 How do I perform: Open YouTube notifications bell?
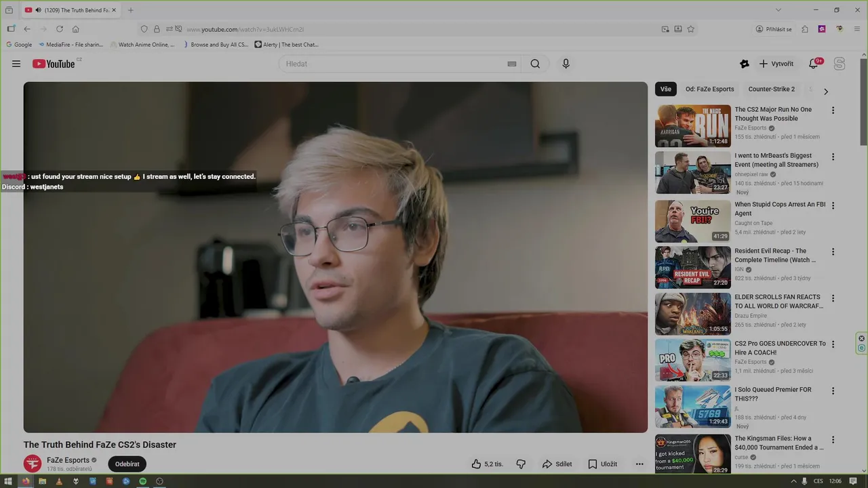coord(814,64)
